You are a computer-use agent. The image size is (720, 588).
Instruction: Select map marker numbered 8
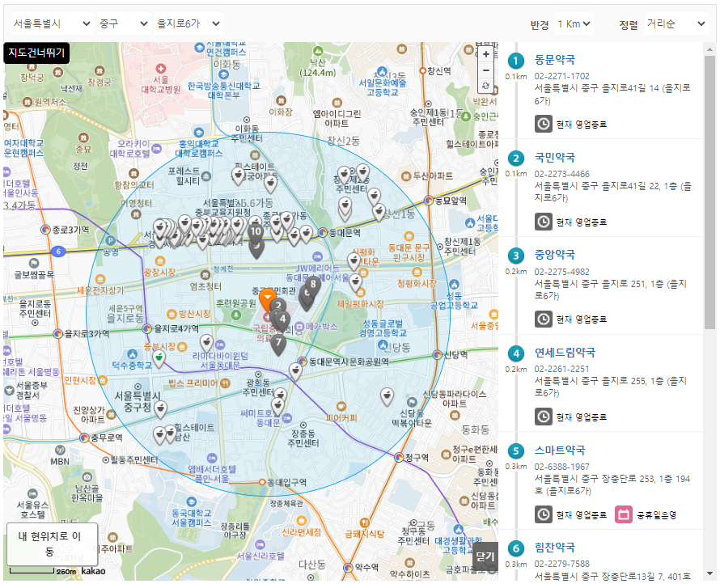click(313, 285)
